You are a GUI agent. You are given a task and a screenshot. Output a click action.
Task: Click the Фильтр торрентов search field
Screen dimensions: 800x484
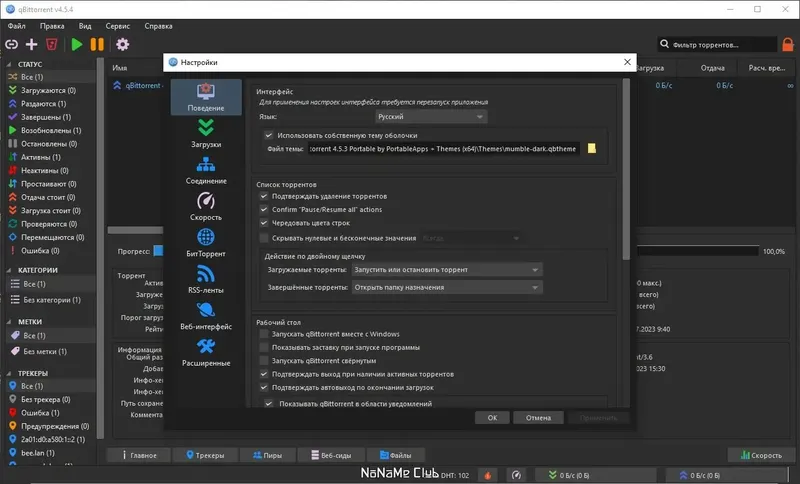(717, 44)
